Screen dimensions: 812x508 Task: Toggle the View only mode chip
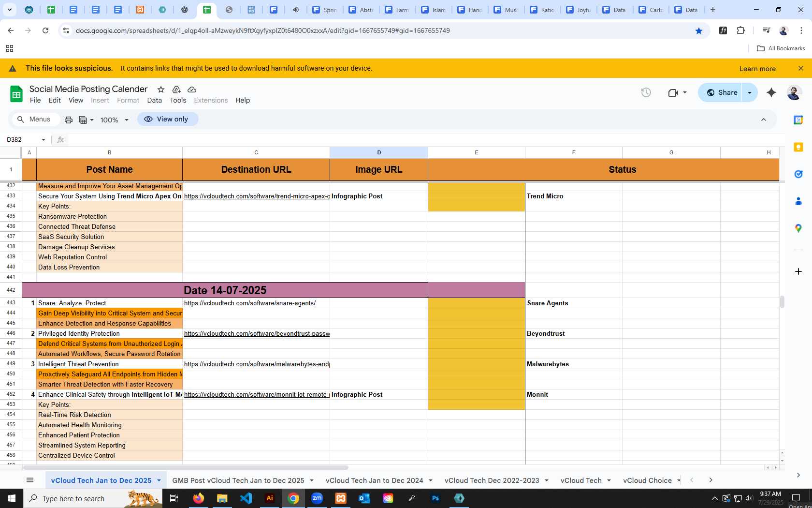click(167, 119)
